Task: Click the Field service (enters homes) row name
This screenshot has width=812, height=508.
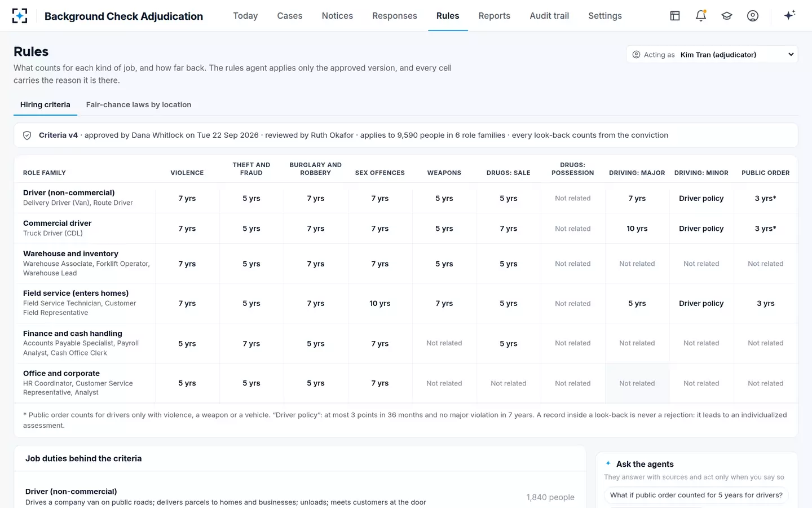Action: coord(76,293)
